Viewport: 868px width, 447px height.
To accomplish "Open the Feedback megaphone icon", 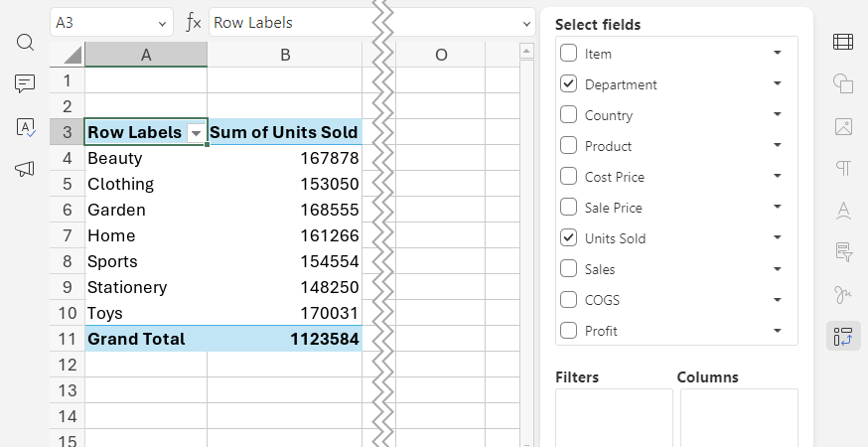I will click(25, 169).
